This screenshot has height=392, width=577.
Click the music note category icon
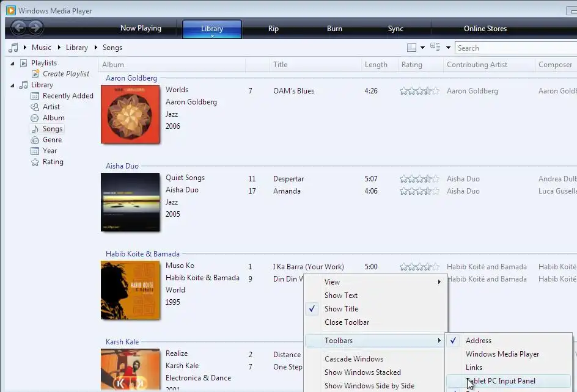coord(13,48)
